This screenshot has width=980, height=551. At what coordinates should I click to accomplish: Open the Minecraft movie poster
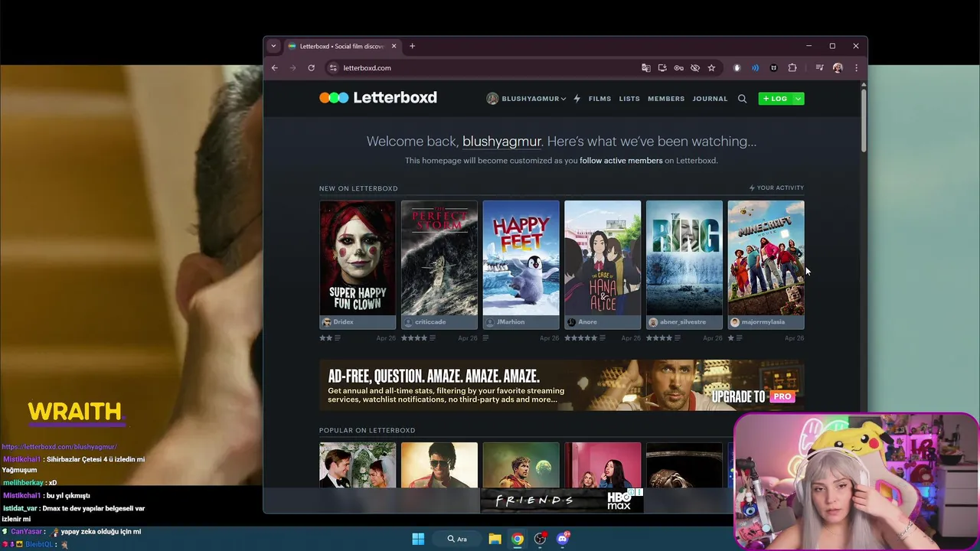766,258
